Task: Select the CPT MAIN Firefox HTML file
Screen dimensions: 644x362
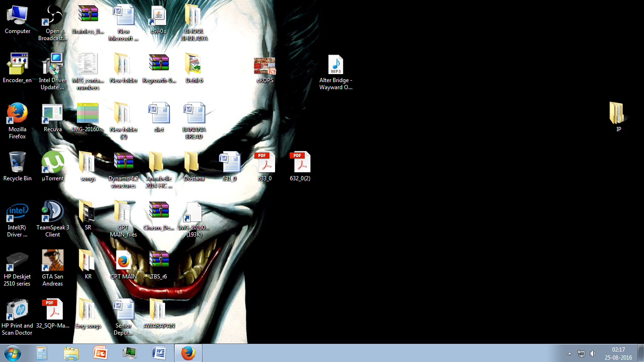Action: 124,265
